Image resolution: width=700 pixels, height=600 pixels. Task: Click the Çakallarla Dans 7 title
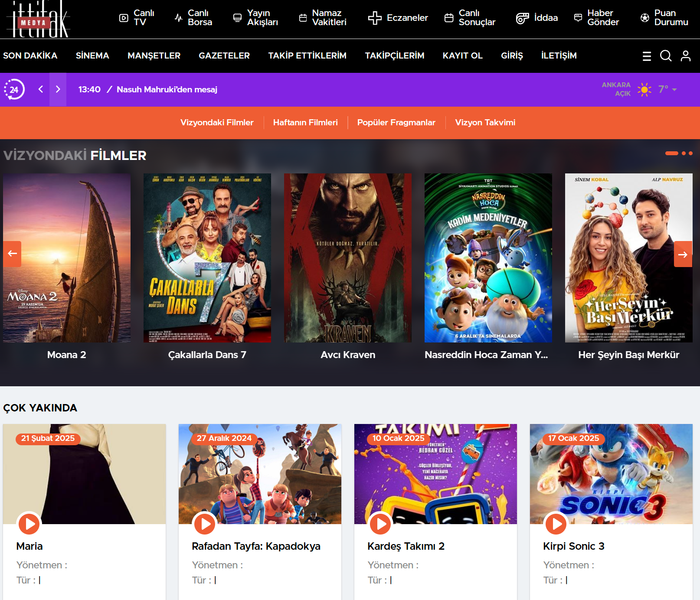tap(207, 355)
